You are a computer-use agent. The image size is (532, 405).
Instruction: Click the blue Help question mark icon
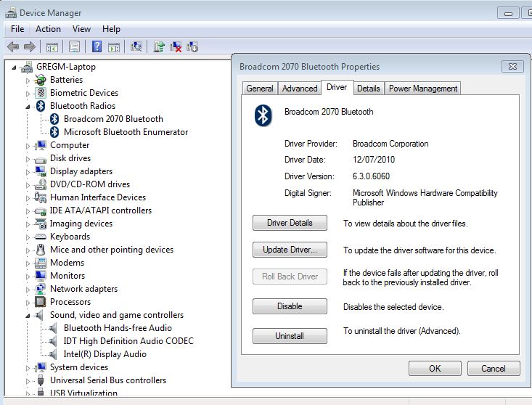[97, 46]
